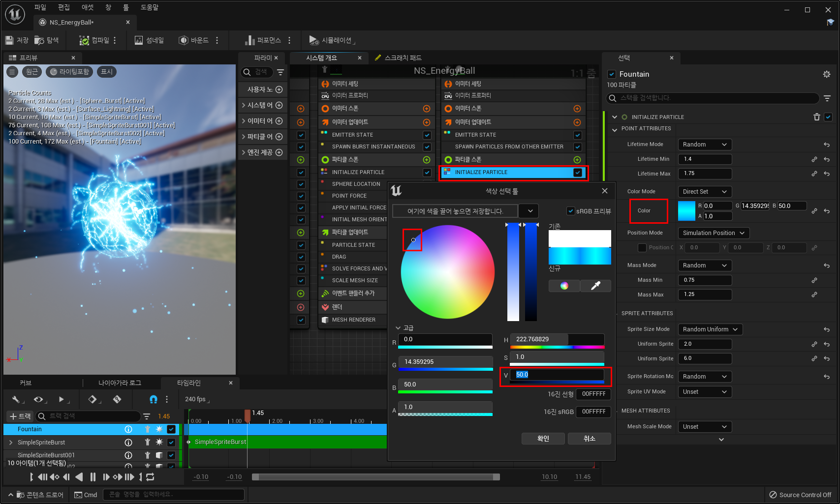Open the 편집 menu

tap(63, 7)
